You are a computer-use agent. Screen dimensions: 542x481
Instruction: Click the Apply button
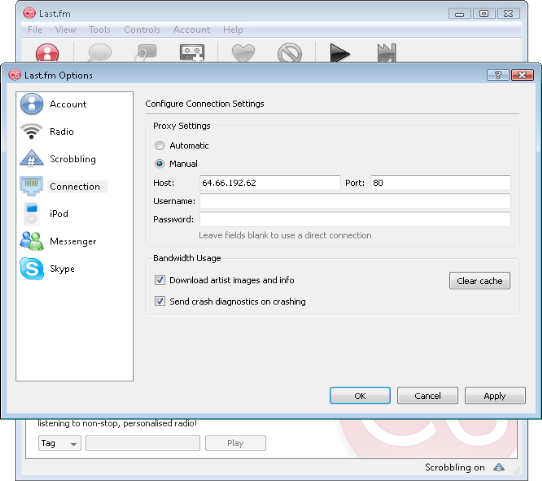(495, 396)
